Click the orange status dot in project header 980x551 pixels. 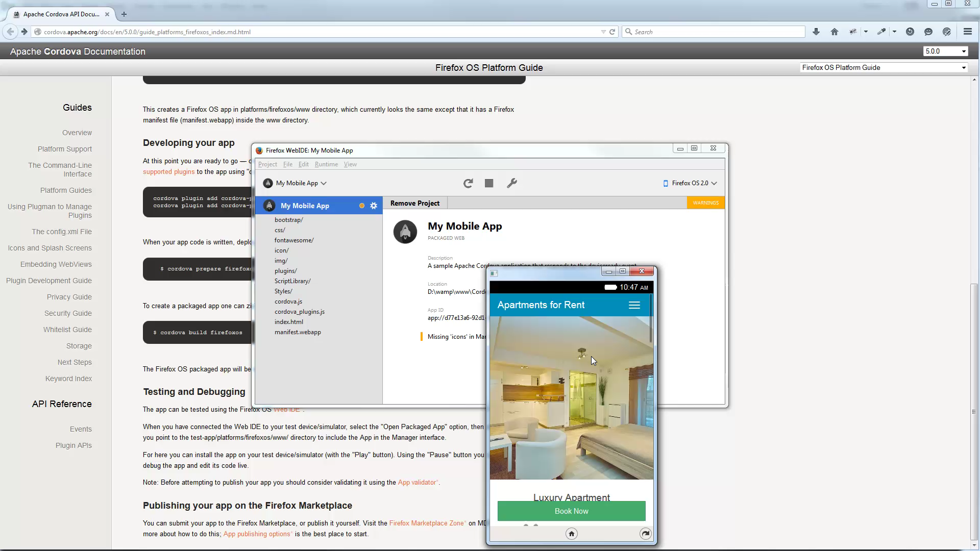362,206
